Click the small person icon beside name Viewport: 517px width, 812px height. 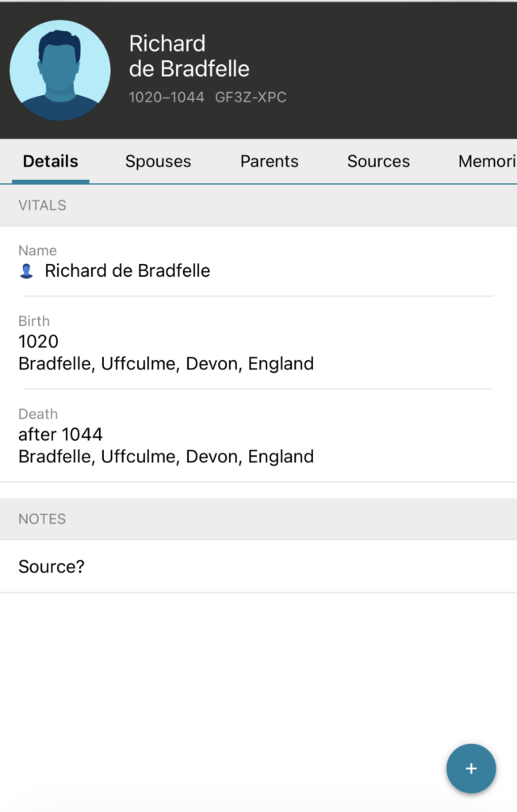[x=26, y=271]
